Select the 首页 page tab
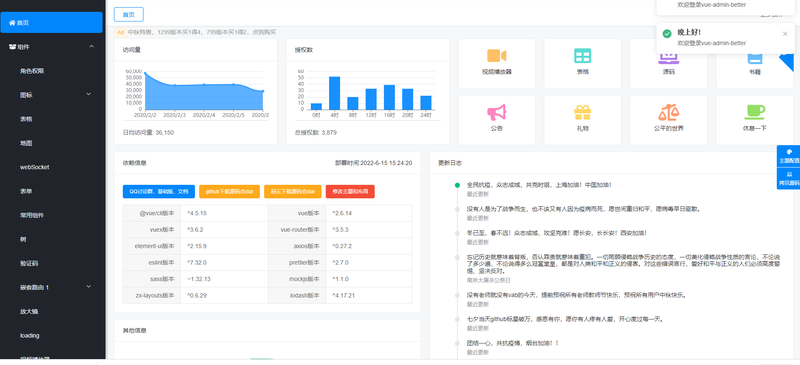The height and width of the screenshot is (365, 800). [129, 14]
